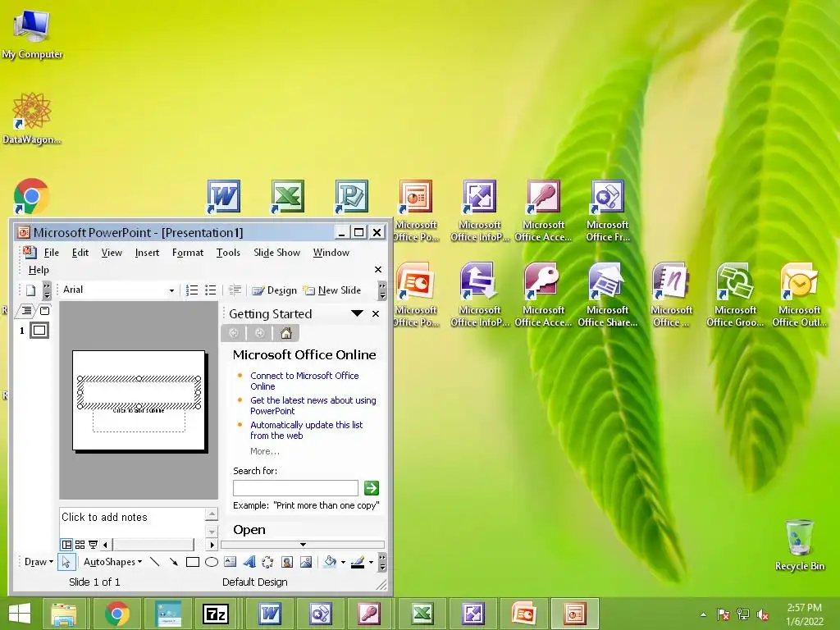Image resolution: width=840 pixels, height=630 pixels.
Task: Apply Fill Color paint bucket
Action: [330, 561]
